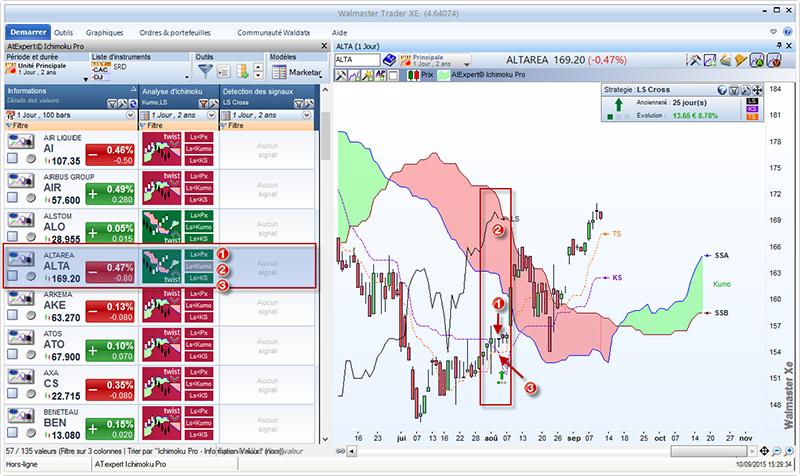Click the crosshair icon at chart bottom right
This screenshot has height=476, width=800.
pos(764,451)
